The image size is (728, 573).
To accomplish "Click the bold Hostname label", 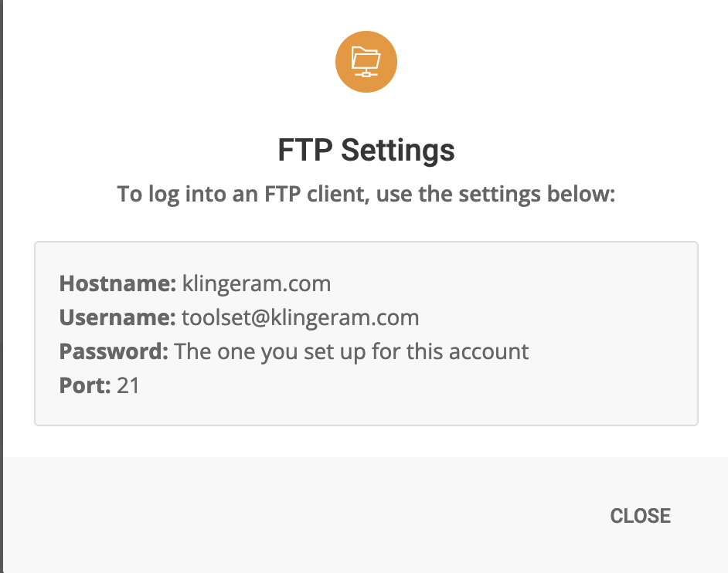I will tap(117, 283).
